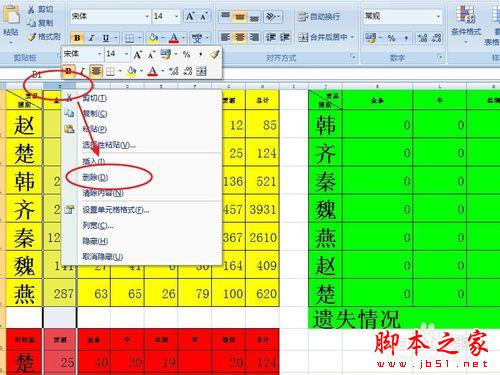Choose Delete (删除) from context menu
The height and width of the screenshot is (375, 500).
[x=142, y=177]
